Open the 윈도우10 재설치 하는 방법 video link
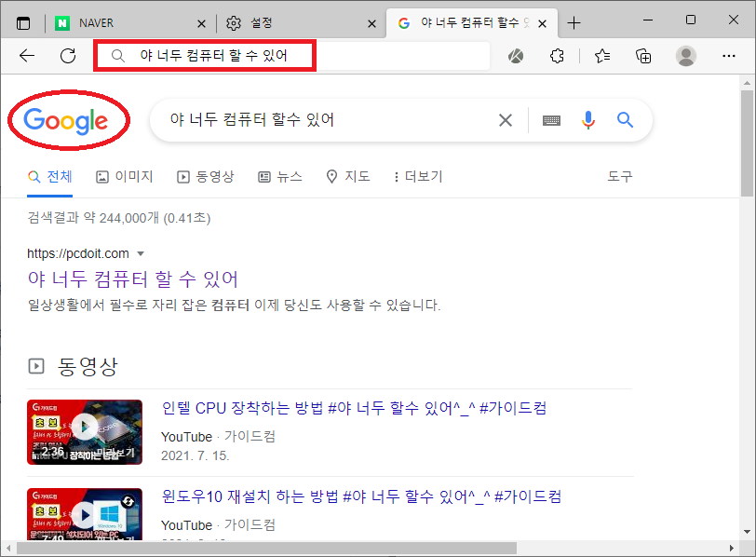 click(361, 496)
